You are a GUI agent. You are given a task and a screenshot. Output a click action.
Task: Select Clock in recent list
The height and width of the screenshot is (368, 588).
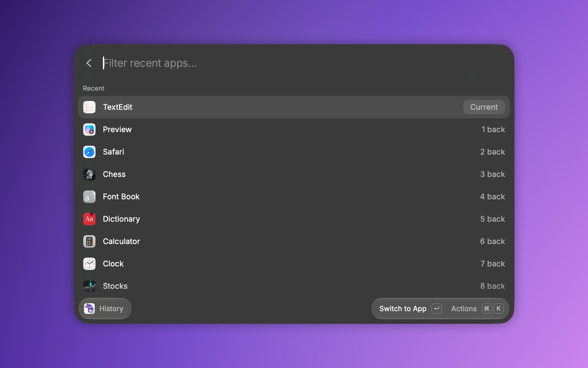point(294,264)
